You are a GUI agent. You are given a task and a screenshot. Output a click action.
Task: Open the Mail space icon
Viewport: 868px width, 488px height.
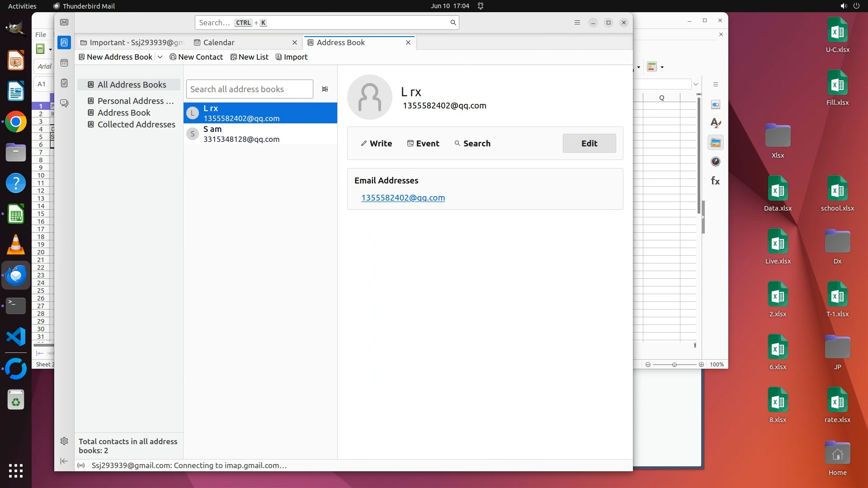[x=64, y=23]
